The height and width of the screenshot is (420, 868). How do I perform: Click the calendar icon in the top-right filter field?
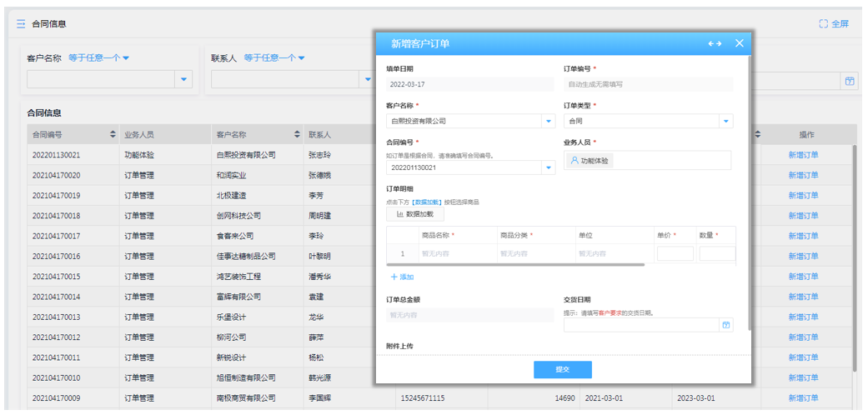point(850,81)
